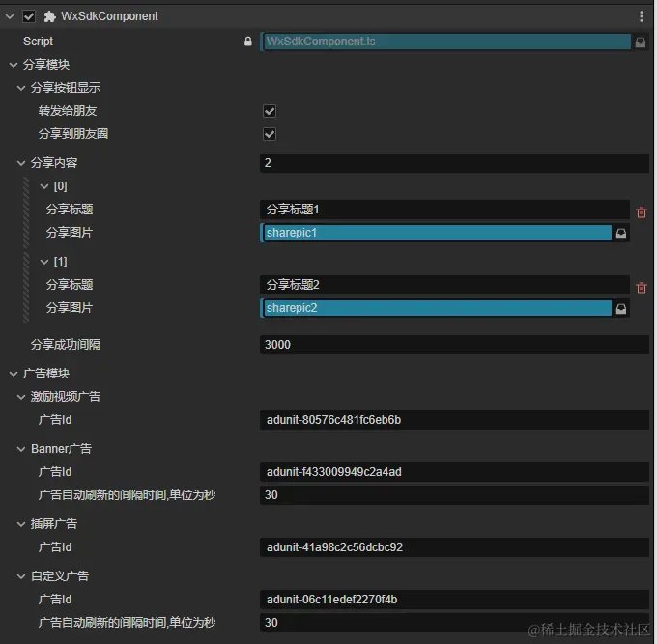This screenshot has height=644, width=657.
Task: Click the 分享图片 label under element [0]
Action: (70, 233)
